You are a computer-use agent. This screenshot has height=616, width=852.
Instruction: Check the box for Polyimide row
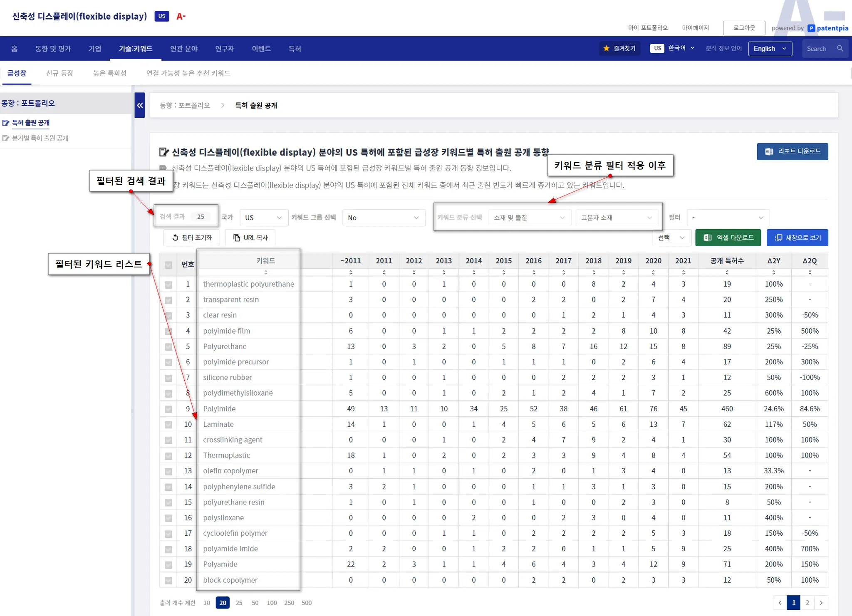click(168, 409)
